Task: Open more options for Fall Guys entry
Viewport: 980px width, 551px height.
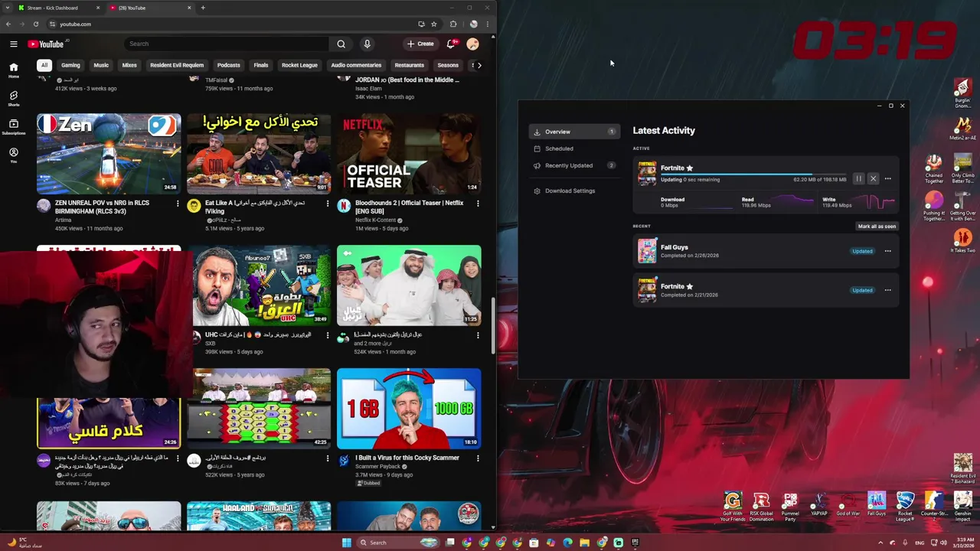Action: click(887, 251)
